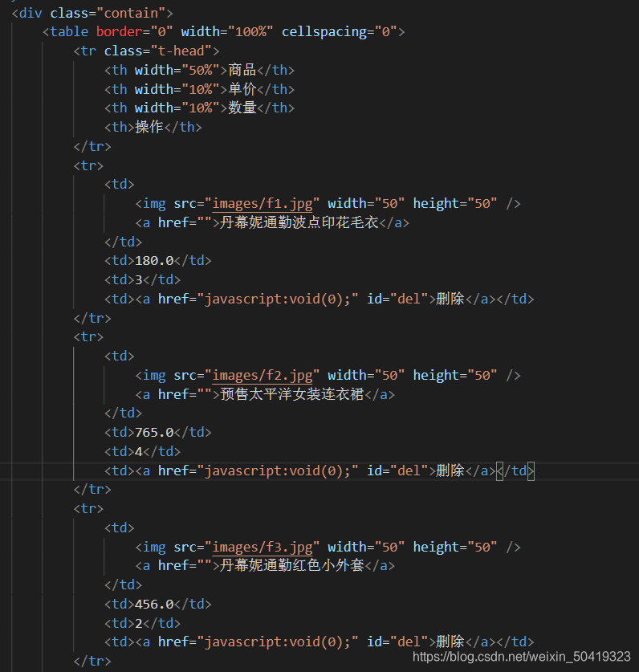Click the "t-head" class value
Screen dimensions: 639x672
tap(181, 51)
